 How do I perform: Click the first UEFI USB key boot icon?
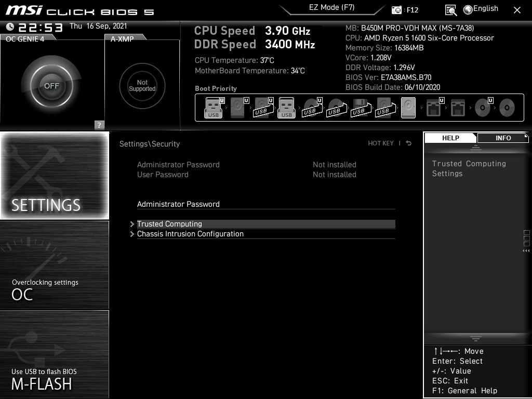click(x=214, y=108)
